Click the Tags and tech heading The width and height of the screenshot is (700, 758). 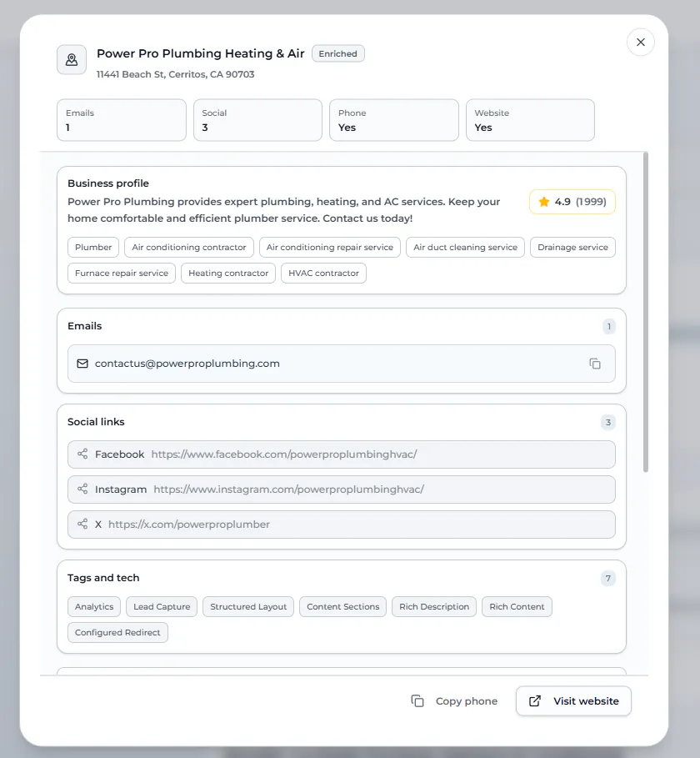tap(103, 578)
